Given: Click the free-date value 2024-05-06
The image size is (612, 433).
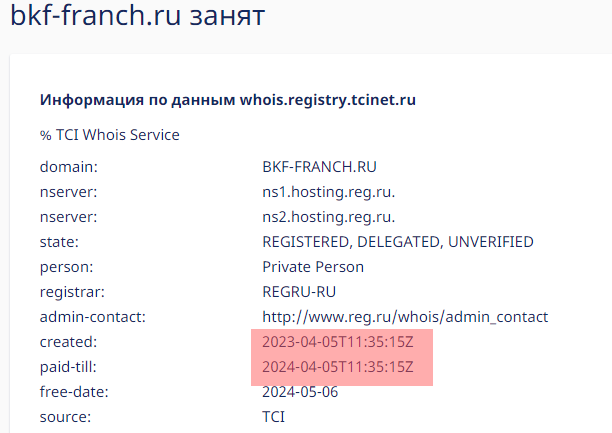Looking at the screenshot, I should click(x=300, y=392).
